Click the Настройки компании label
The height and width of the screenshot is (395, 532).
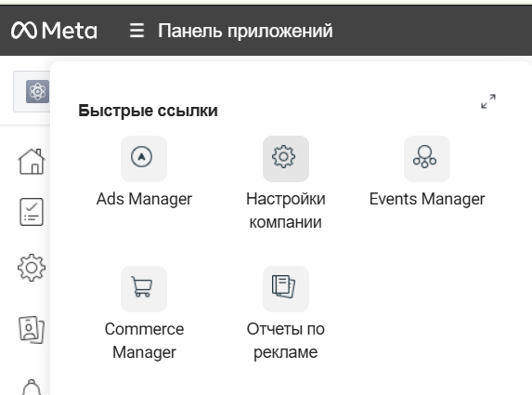(286, 210)
